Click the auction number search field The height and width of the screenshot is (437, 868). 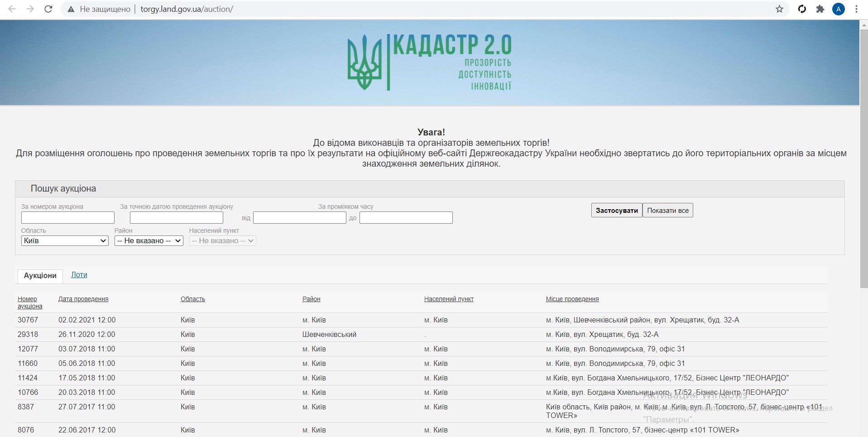point(68,218)
